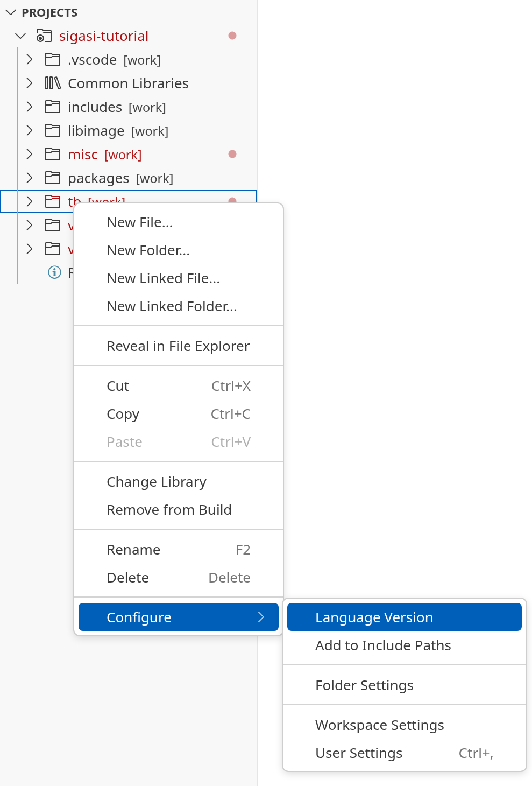Click the includes folder icon

(x=52, y=107)
